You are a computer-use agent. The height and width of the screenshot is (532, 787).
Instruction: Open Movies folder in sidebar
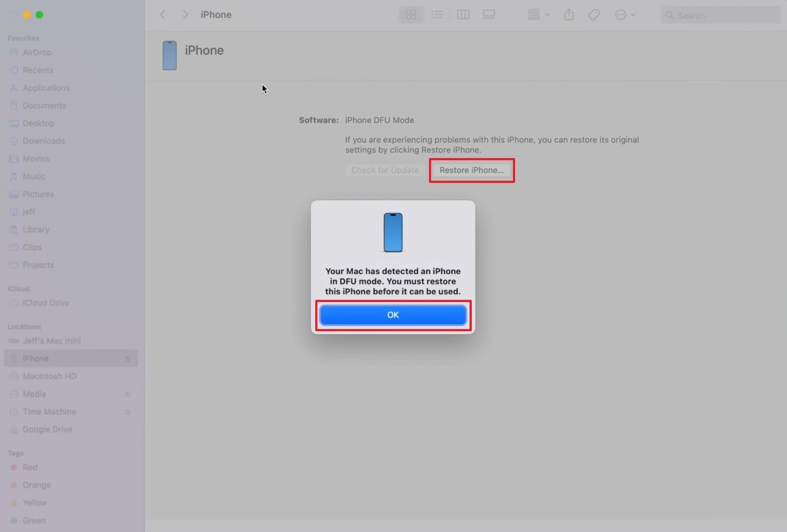tap(36, 159)
